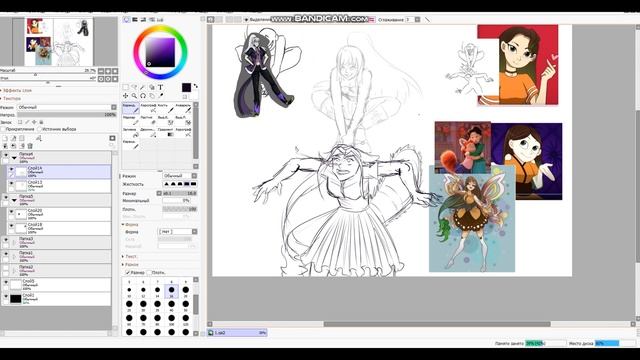Image resolution: width=640 pixels, height=360 pixels.
Task: Select the eyedropper color picker tool
Action: coord(160,96)
